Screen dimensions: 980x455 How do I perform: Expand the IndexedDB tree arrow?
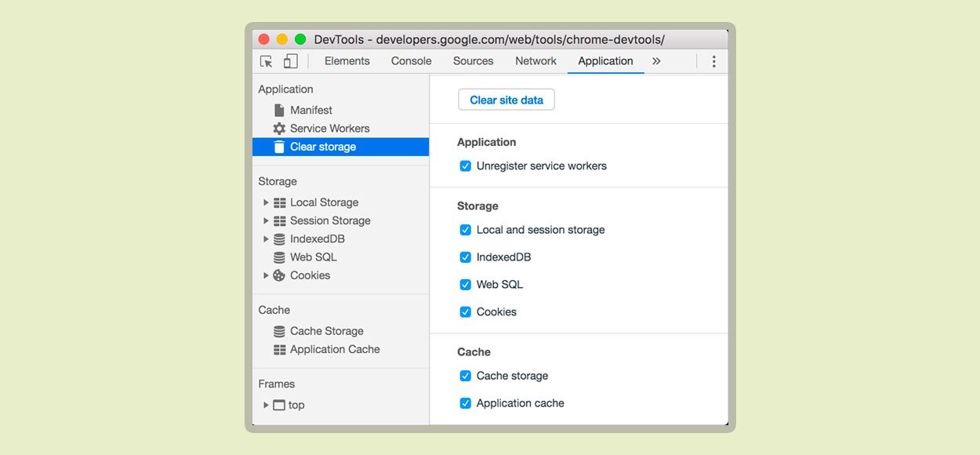pyautogui.click(x=266, y=239)
